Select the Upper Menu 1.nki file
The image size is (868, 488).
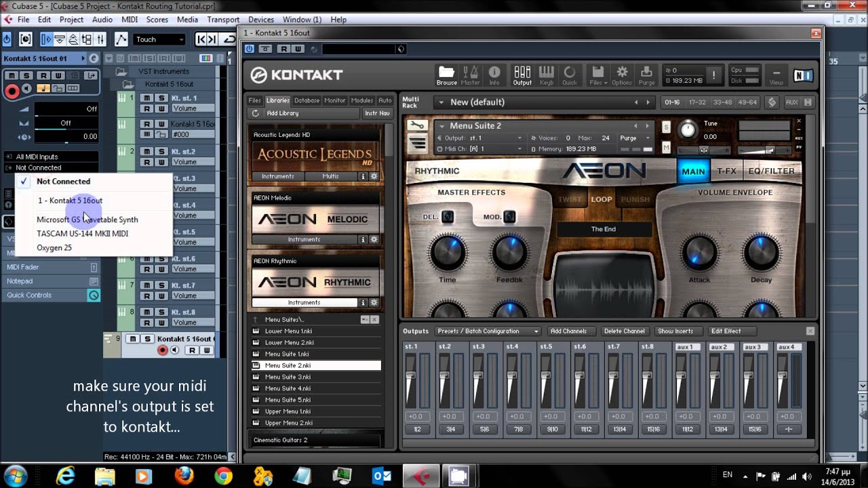coord(288,411)
